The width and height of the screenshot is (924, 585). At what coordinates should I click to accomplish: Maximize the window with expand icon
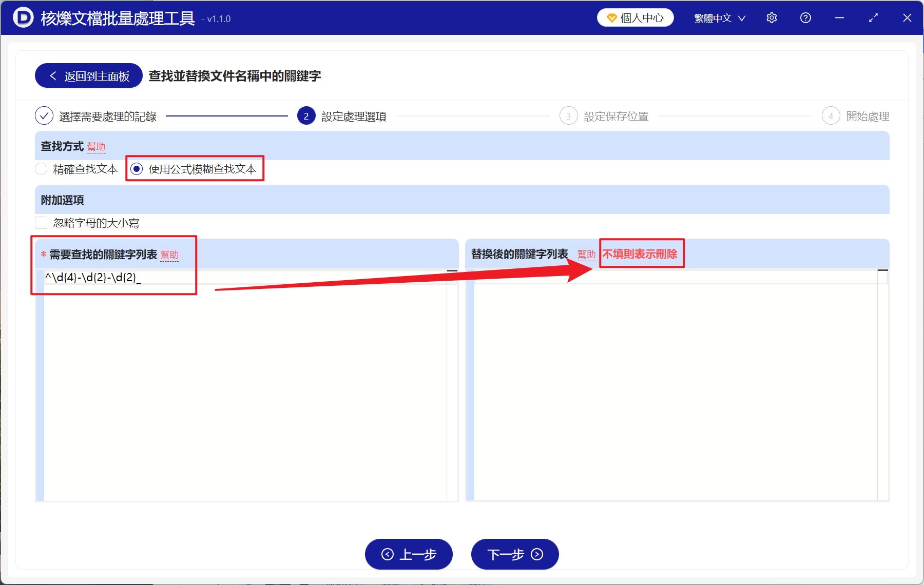(873, 18)
